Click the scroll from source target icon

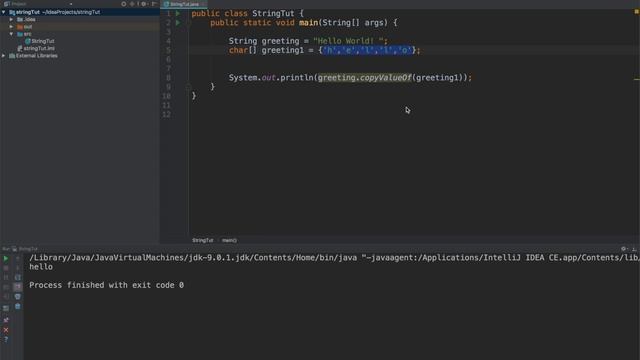click(124, 4)
